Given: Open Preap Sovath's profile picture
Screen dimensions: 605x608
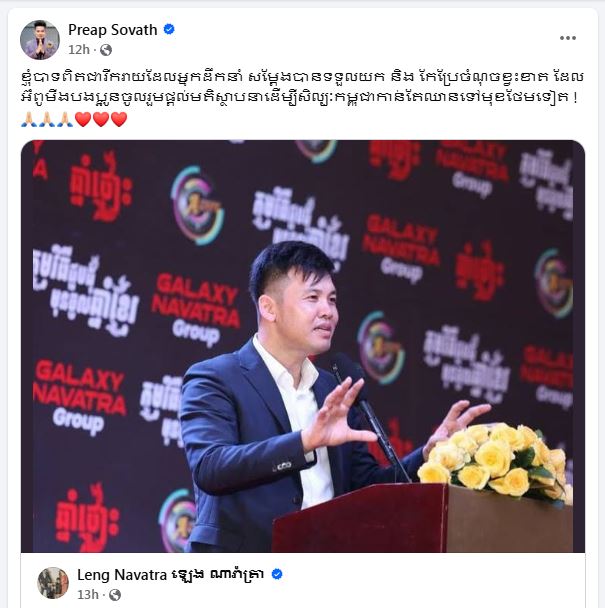Looking at the screenshot, I should 40,40.
